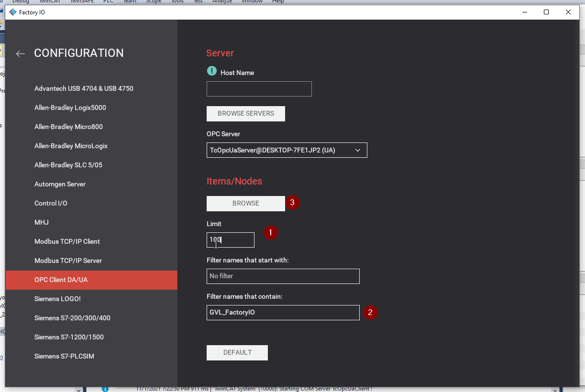Image resolution: width=585 pixels, height=392 pixels.
Task: Open Debug menu in background TwinCAT window
Action: point(21,1)
